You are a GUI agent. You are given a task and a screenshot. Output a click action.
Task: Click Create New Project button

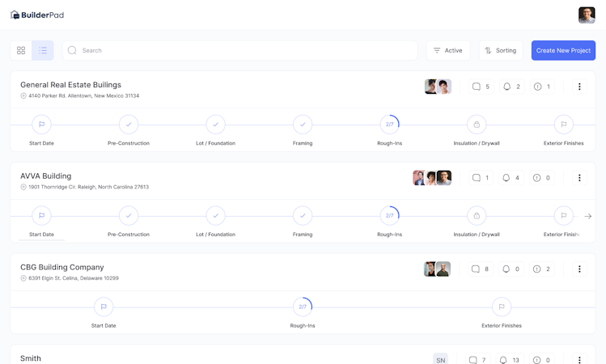point(563,50)
